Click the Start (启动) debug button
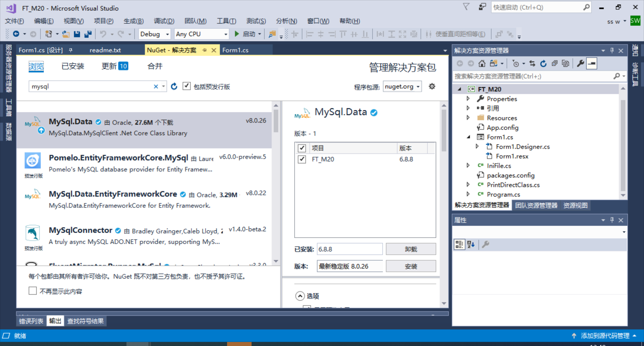Viewport: 644px width, 346px height. [245, 34]
